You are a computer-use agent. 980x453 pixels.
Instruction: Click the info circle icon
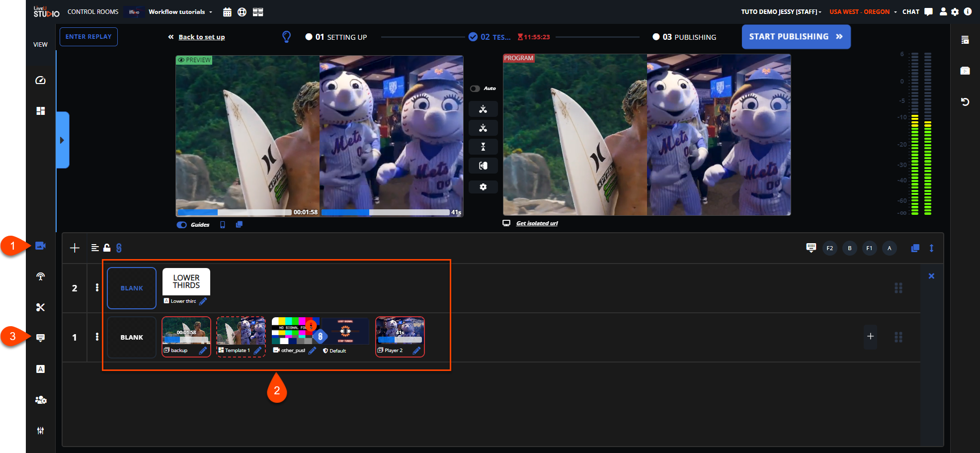coord(968,11)
